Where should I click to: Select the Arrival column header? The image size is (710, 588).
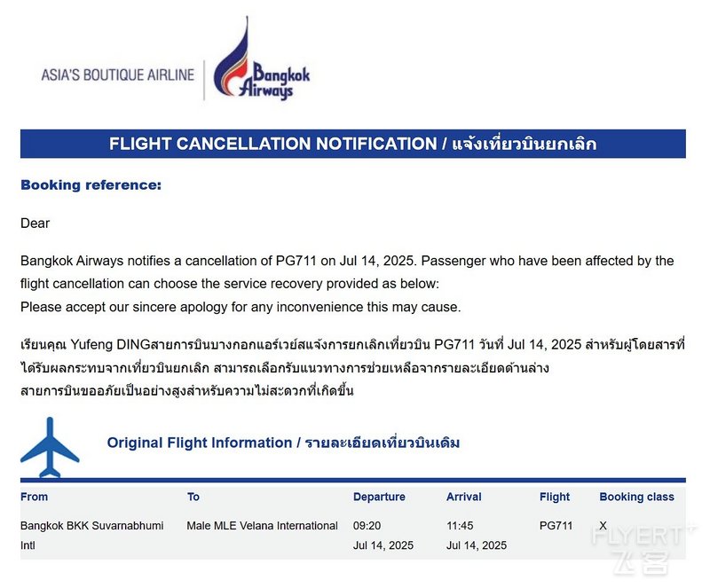463,497
